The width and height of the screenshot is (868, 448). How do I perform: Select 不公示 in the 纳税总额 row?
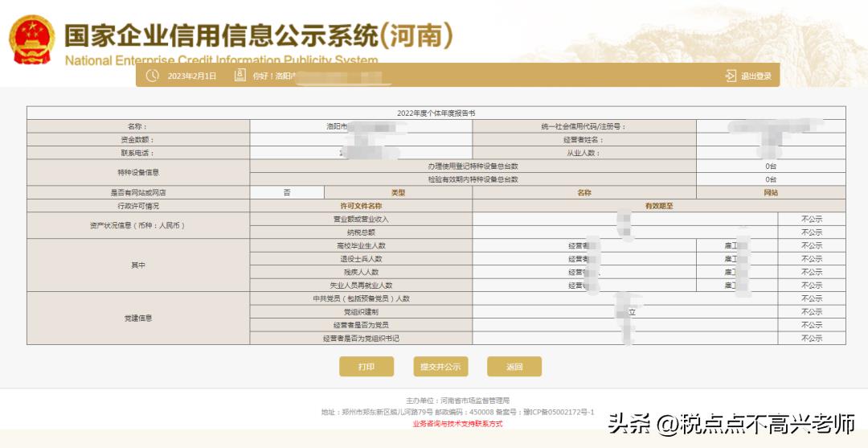pos(811,232)
